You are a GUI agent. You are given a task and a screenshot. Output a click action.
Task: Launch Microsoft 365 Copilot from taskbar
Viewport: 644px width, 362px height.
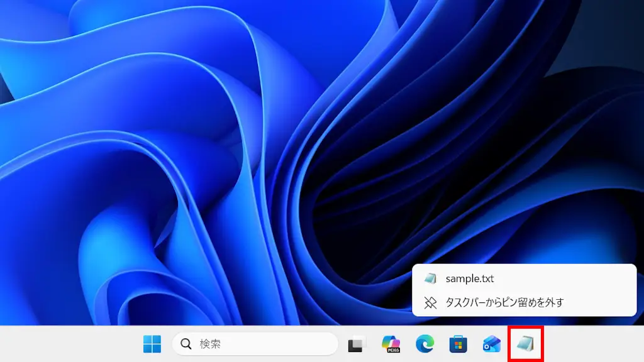tap(391, 344)
